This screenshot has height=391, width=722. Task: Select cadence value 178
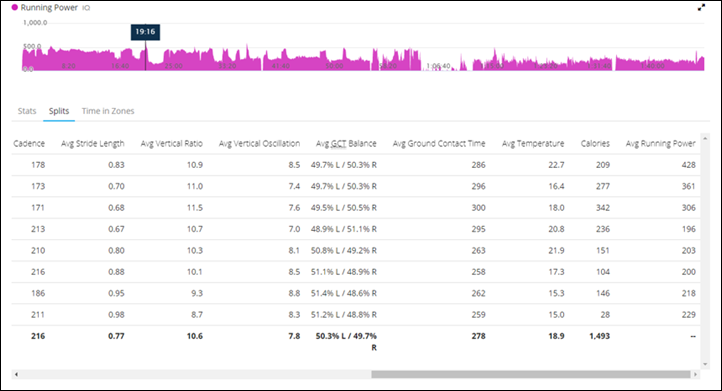click(x=38, y=165)
